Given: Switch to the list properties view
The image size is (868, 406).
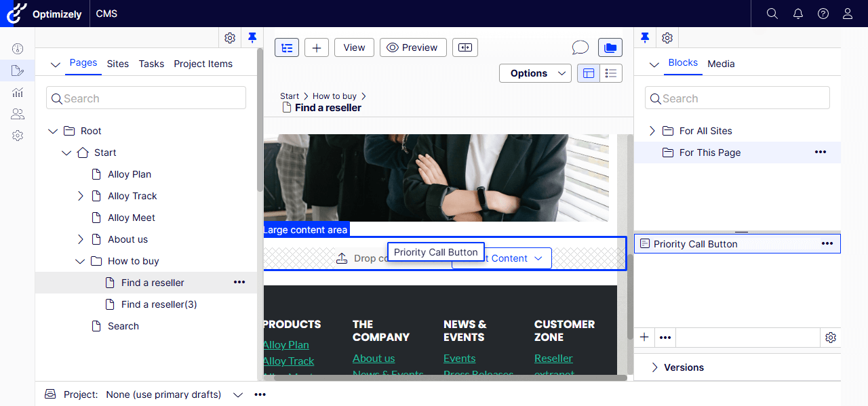Looking at the screenshot, I should [x=611, y=73].
